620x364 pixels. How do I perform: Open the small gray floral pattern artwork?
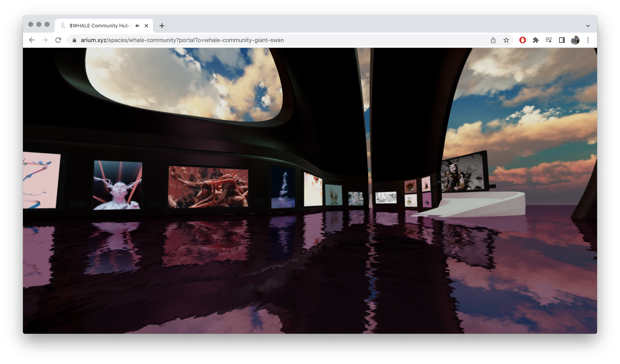click(x=356, y=198)
